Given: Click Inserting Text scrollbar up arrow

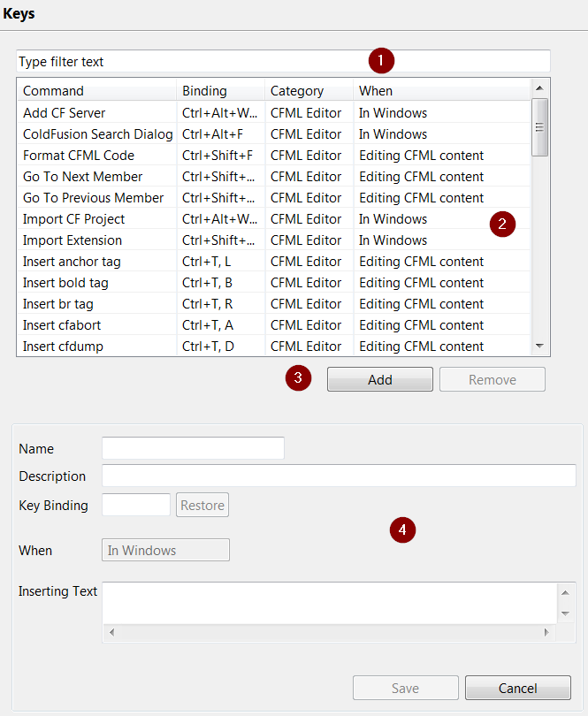Looking at the screenshot, I should pos(565,593).
